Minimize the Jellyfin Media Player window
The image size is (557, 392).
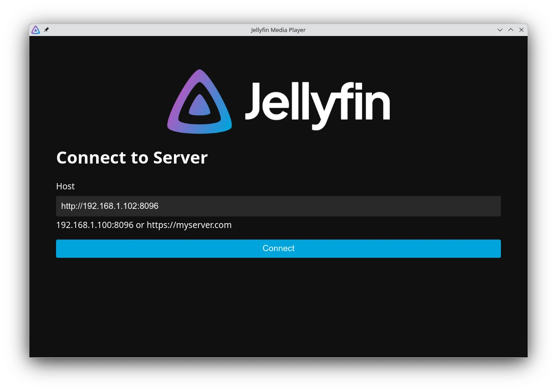pyautogui.click(x=500, y=30)
